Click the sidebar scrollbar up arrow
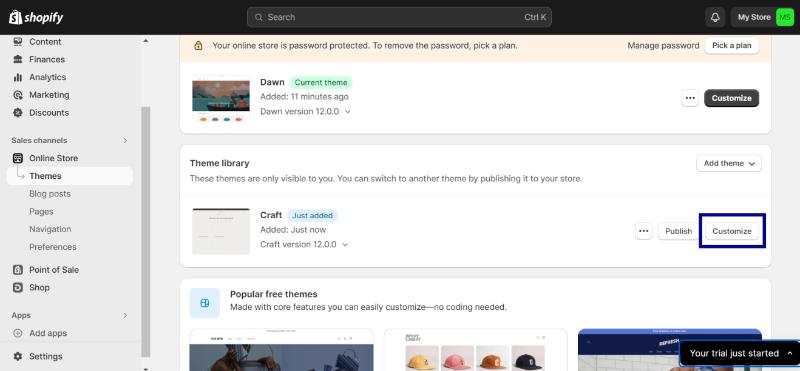 145,40
